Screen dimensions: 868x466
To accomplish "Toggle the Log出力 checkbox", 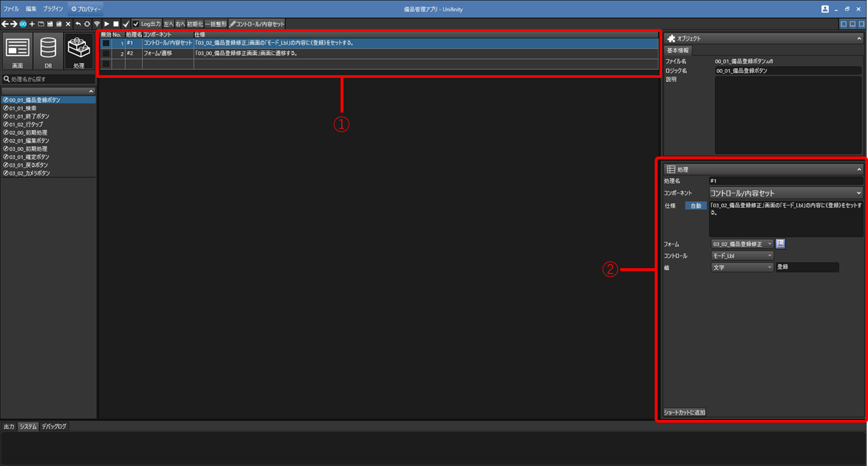I will (x=135, y=24).
